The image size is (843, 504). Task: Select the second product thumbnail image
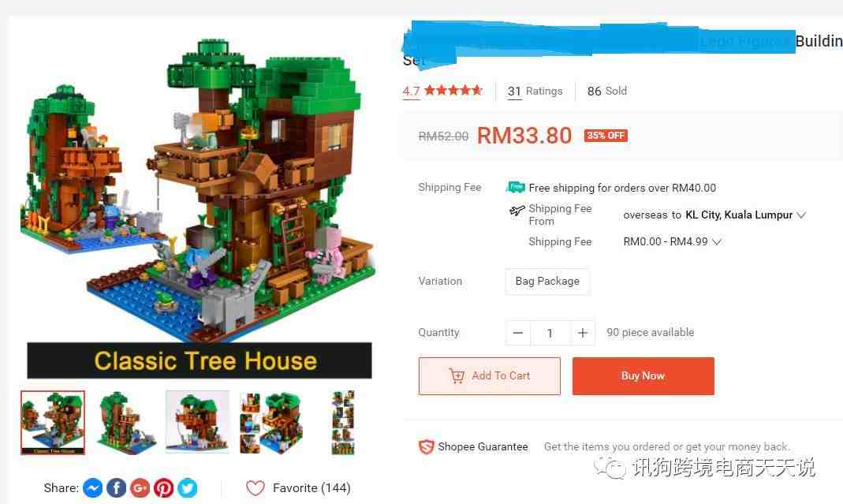click(x=125, y=423)
